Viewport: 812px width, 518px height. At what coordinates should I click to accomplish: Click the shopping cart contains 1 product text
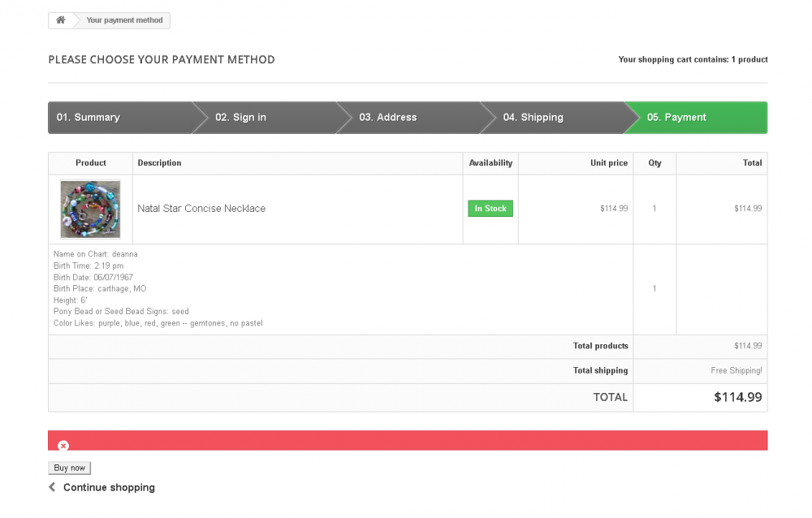(x=693, y=59)
